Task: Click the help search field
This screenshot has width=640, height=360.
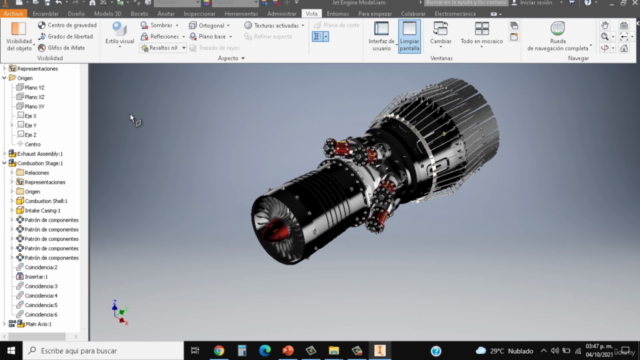Action: [466, 3]
